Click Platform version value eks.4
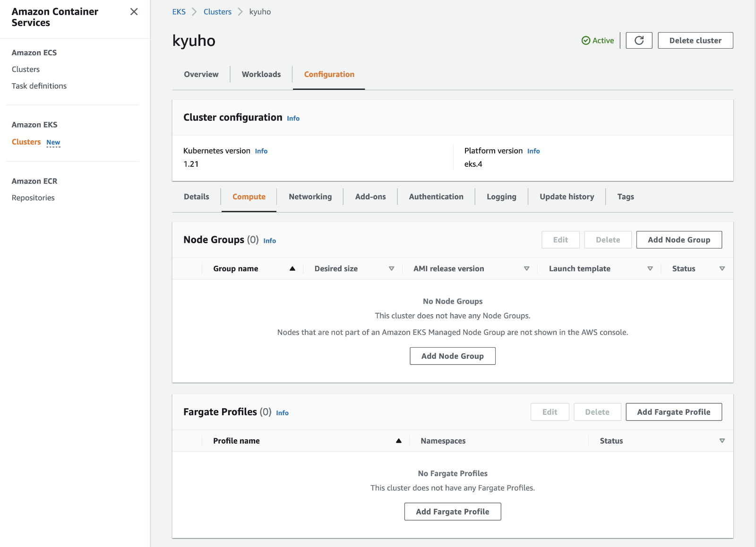Screen dimensions: 756x547 (x=473, y=164)
